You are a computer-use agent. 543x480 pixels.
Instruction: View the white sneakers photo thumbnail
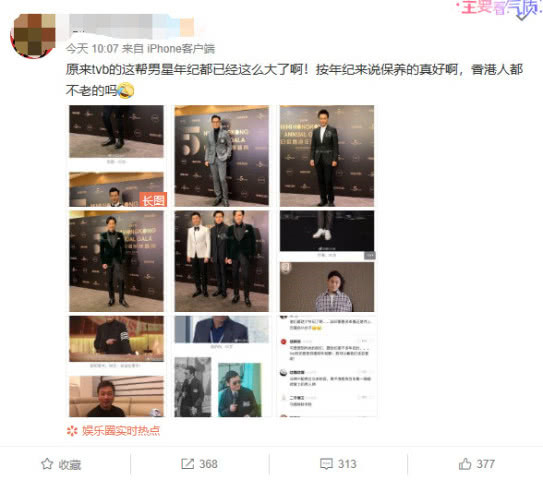click(x=327, y=231)
